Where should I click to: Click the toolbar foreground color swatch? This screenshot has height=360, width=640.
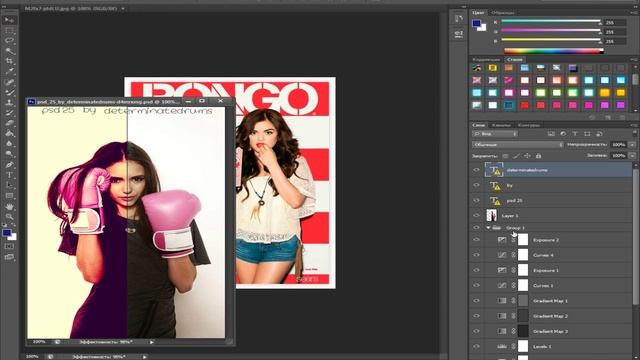tap(7, 233)
